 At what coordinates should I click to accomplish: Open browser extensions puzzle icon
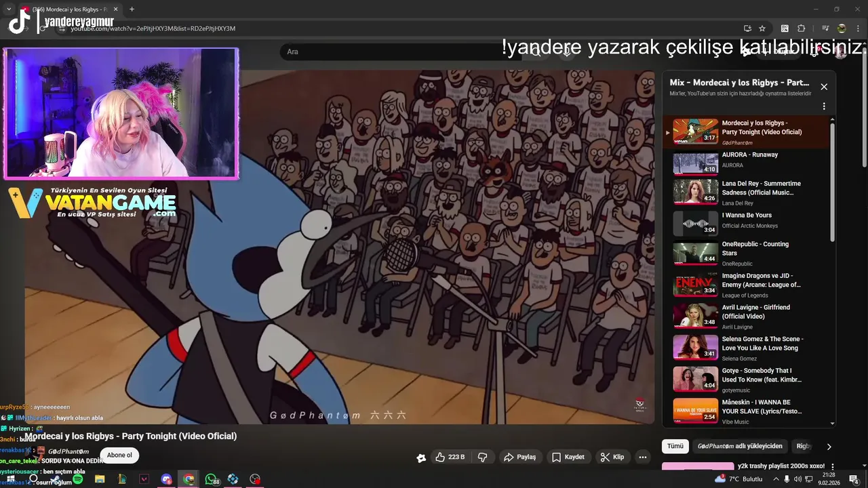(802, 28)
